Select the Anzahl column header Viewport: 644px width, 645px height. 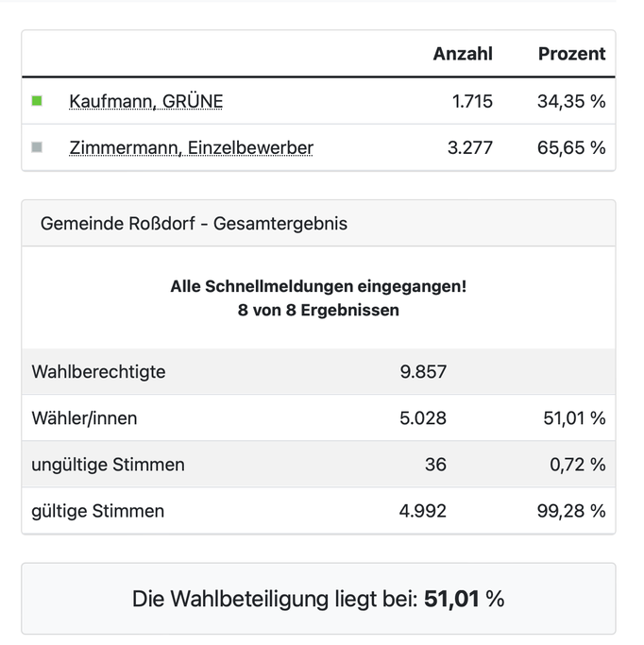click(x=463, y=54)
